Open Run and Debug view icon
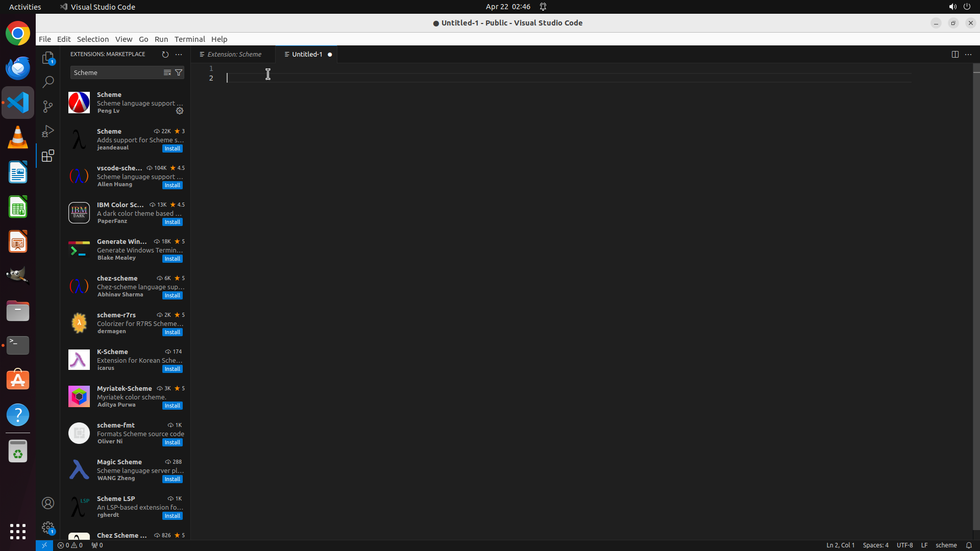This screenshot has width=980, height=551. click(x=48, y=131)
